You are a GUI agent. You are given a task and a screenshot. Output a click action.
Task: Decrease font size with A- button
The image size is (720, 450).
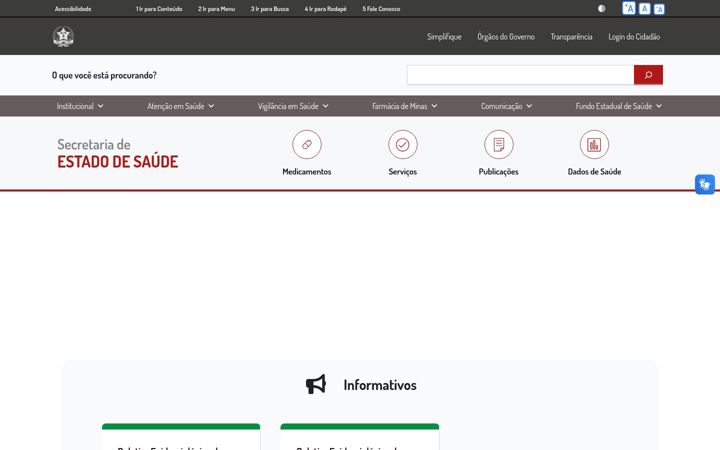659,9
